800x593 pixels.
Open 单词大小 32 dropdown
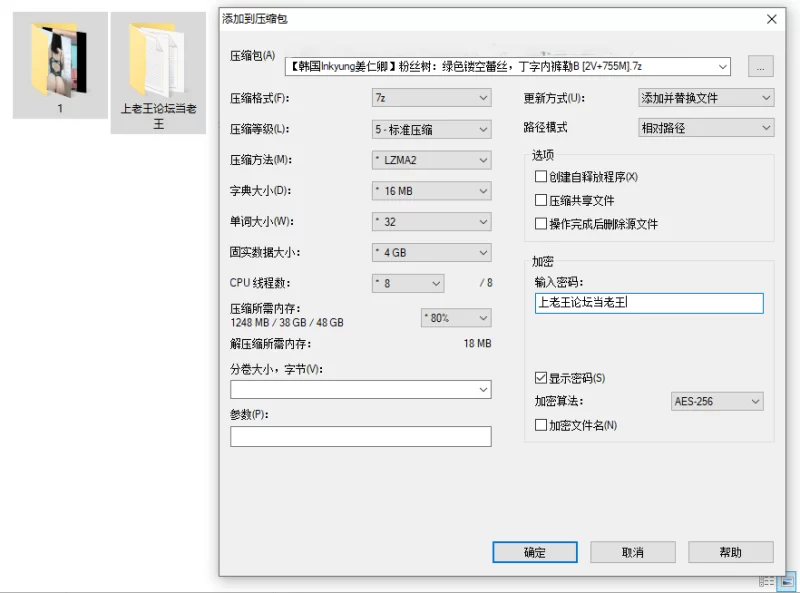pos(432,221)
